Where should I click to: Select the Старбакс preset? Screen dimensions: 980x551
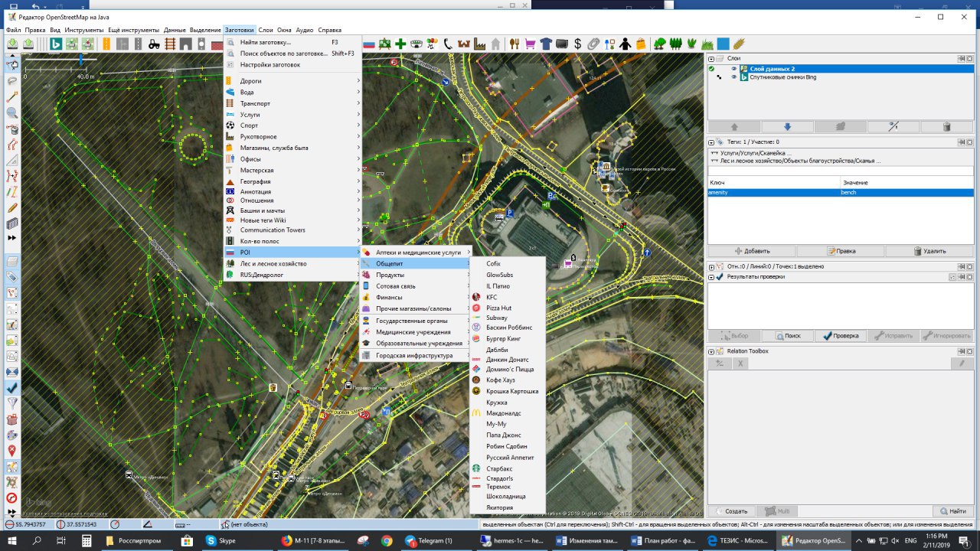point(508,468)
